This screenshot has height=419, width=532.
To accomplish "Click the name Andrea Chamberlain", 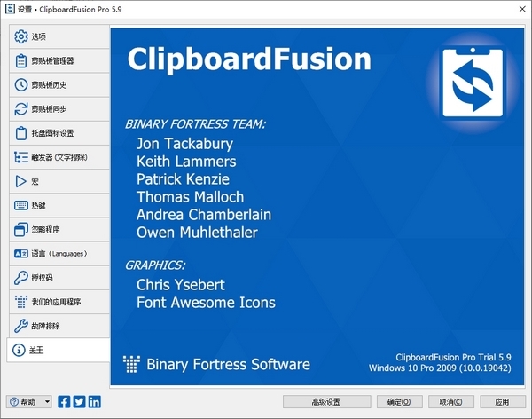I will [x=204, y=215].
